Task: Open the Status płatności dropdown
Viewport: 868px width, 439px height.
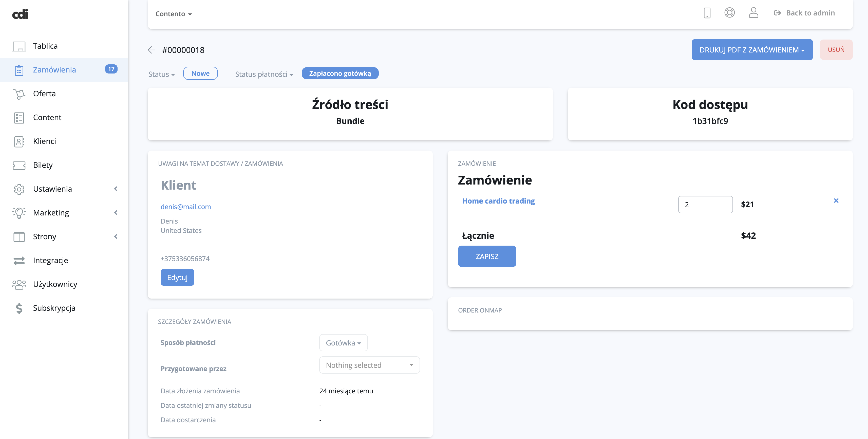Action: coord(264,74)
